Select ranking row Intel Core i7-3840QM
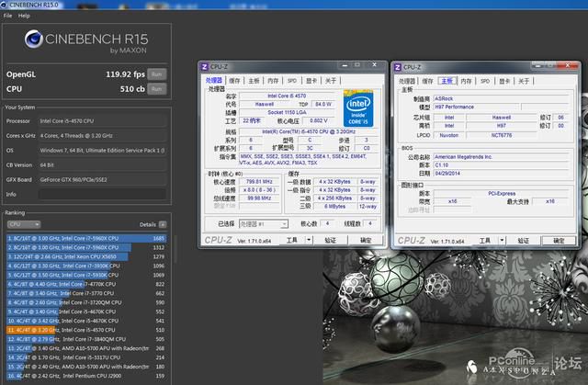 tap(86, 339)
